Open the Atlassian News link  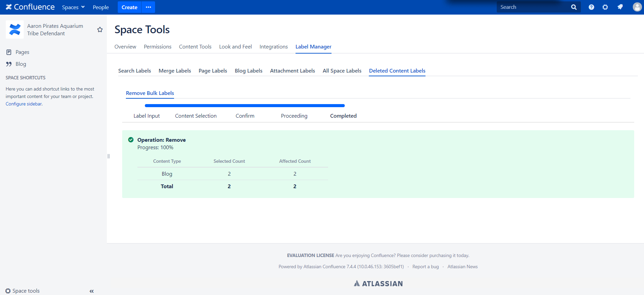(x=462, y=267)
